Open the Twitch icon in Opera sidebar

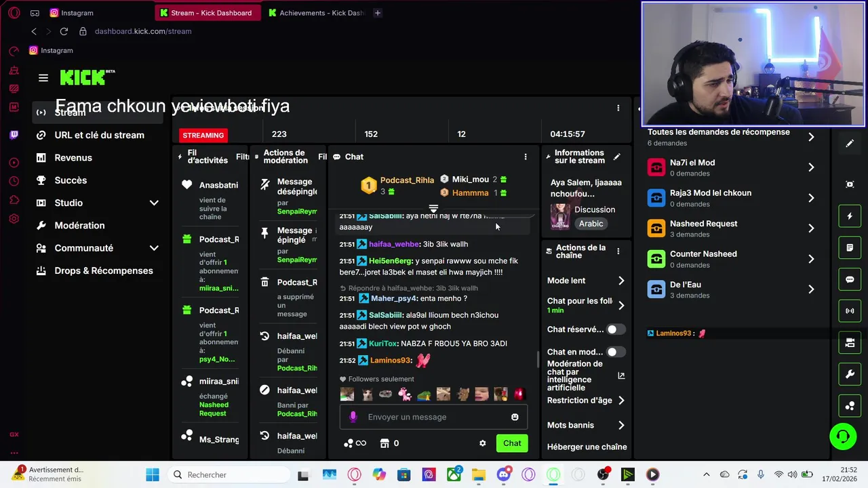(x=14, y=135)
